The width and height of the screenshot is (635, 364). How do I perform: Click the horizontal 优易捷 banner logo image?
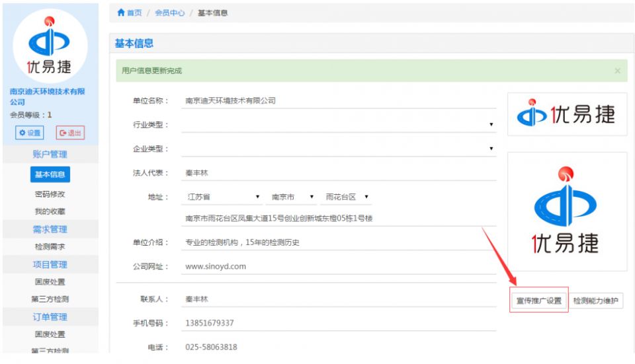567,114
